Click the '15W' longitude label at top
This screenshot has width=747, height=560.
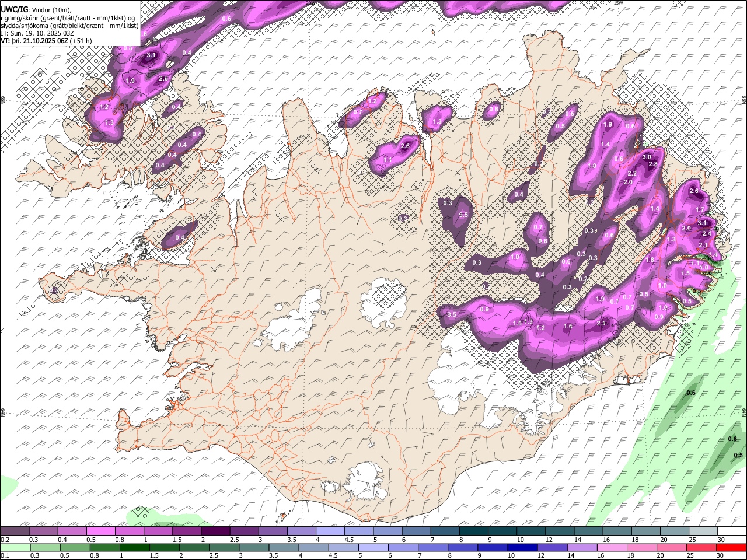tap(619, 3)
